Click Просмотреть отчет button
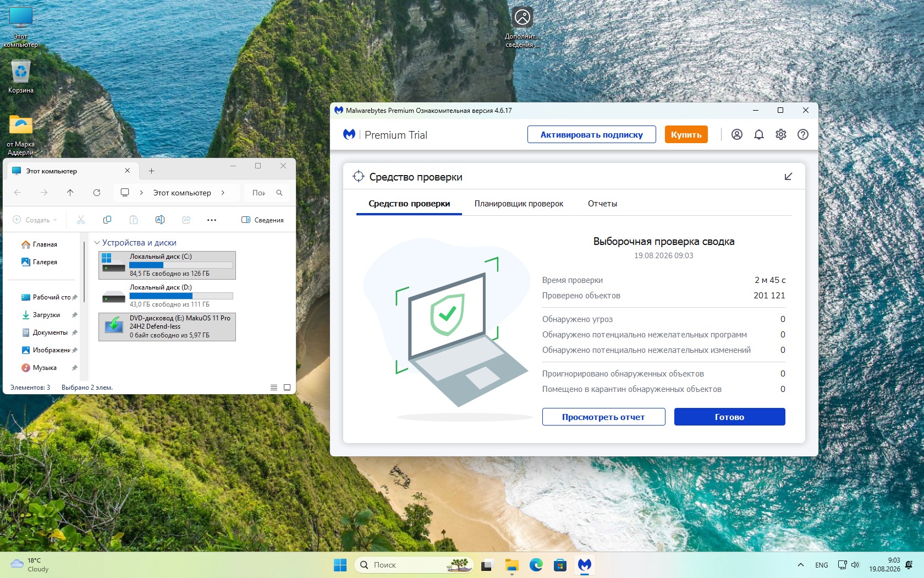The height and width of the screenshot is (578, 924). pyautogui.click(x=603, y=417)
